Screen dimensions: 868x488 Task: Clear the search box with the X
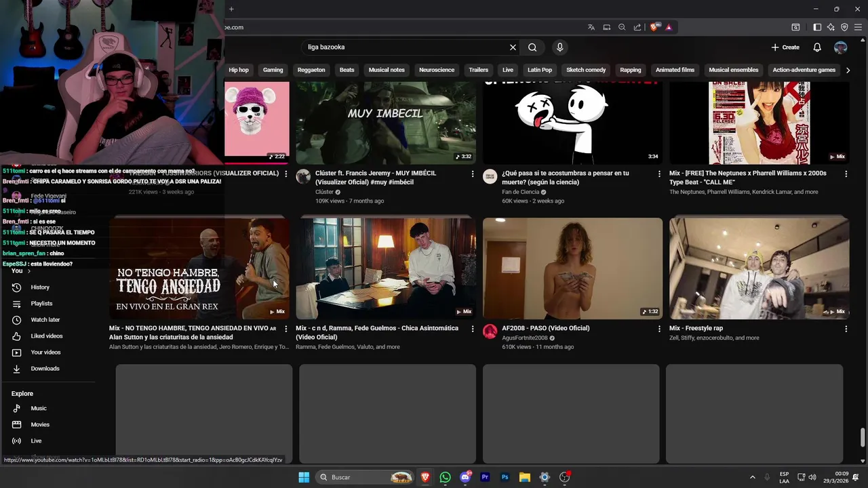[513, 47]
